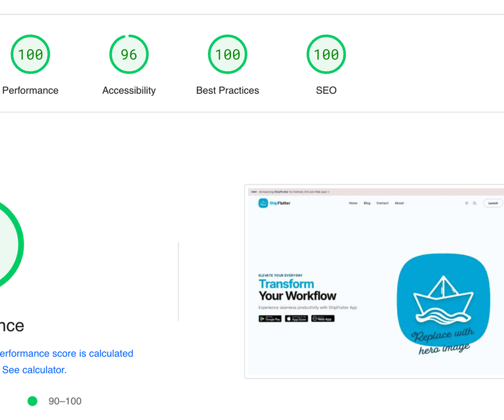This screenshot has height=420, width=504.
Task: Click the Blog nav item in screenshot
Action: 367,203
